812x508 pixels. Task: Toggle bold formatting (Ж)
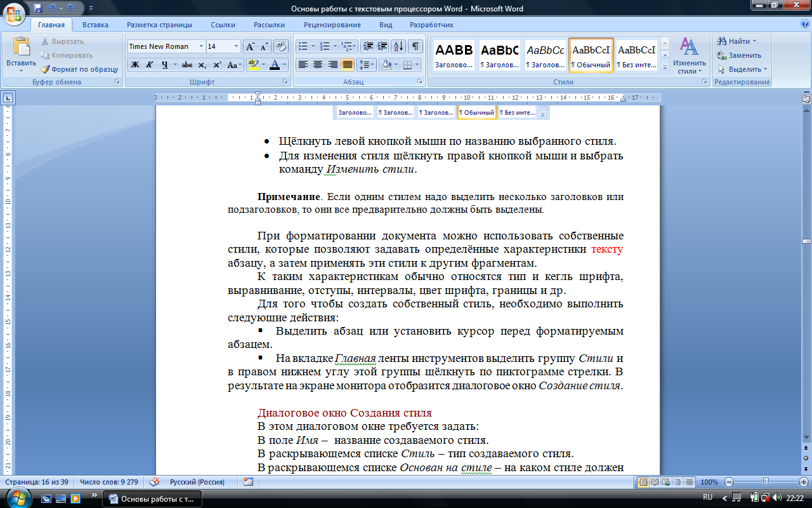(134, 65)
